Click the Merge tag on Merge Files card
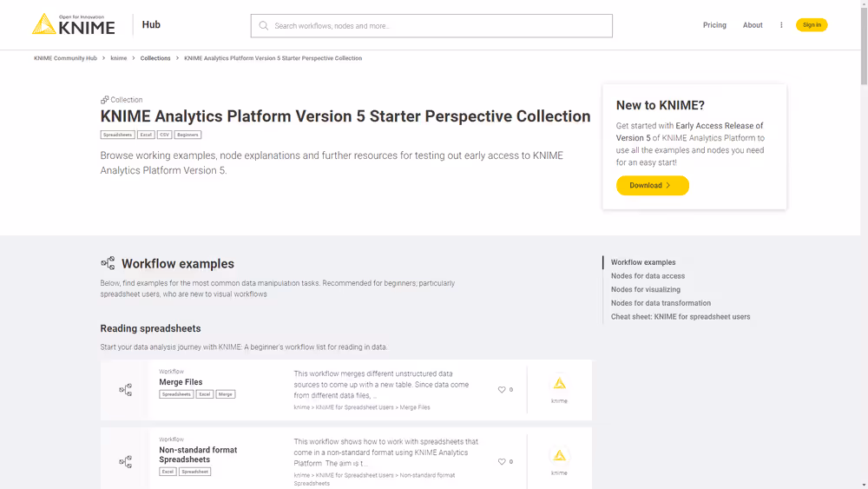This screenshot has width=868, height=489. point(226,394)
